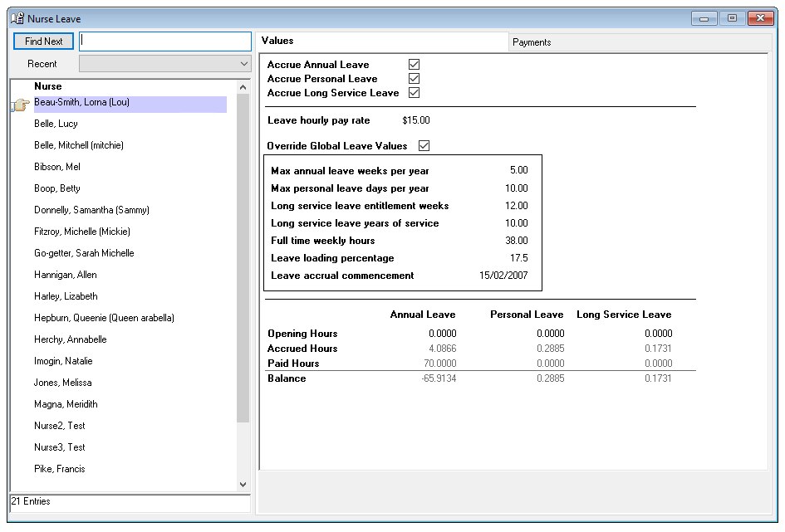Select nurse Bibson, Mel
The width and height of the screenshot is (785, 532).
[x=57, y=167]
